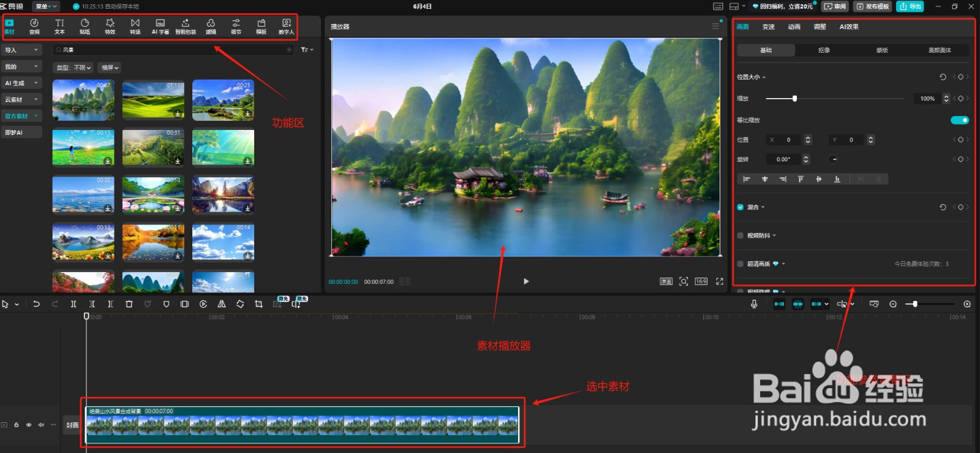Open the 横屏 orientation dropdown
980x453 pixels.
click(110, 67)
